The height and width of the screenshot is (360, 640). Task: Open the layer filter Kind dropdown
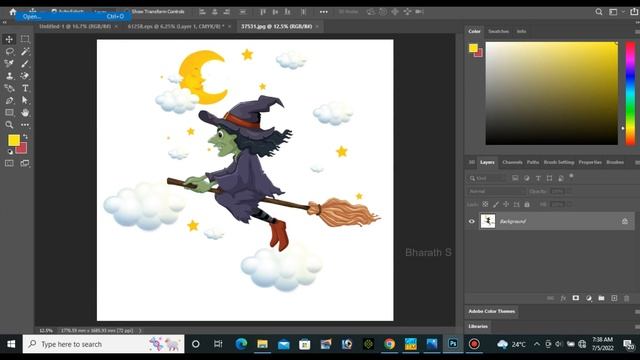(x=487, y=178)
